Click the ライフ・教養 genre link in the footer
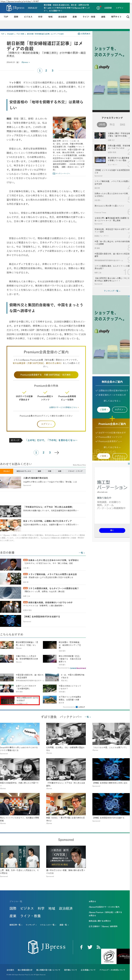The height and width of the screenshot is (980, 132). (x=30, y=916)
